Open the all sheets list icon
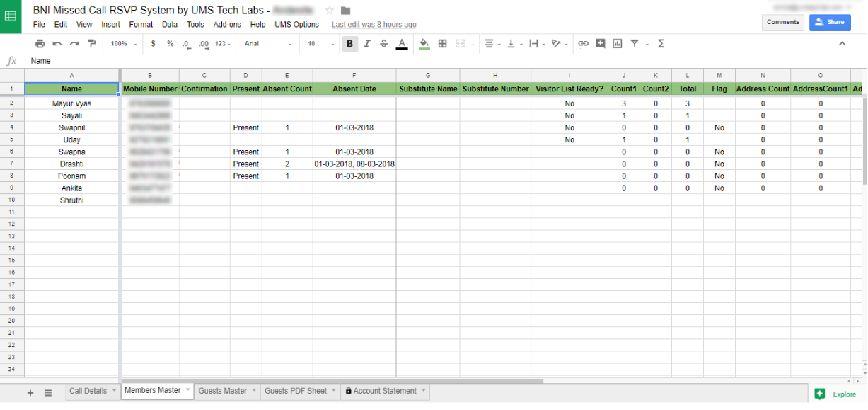The width and height of the screenshot is (868, 410). click(x=48, y=393)
